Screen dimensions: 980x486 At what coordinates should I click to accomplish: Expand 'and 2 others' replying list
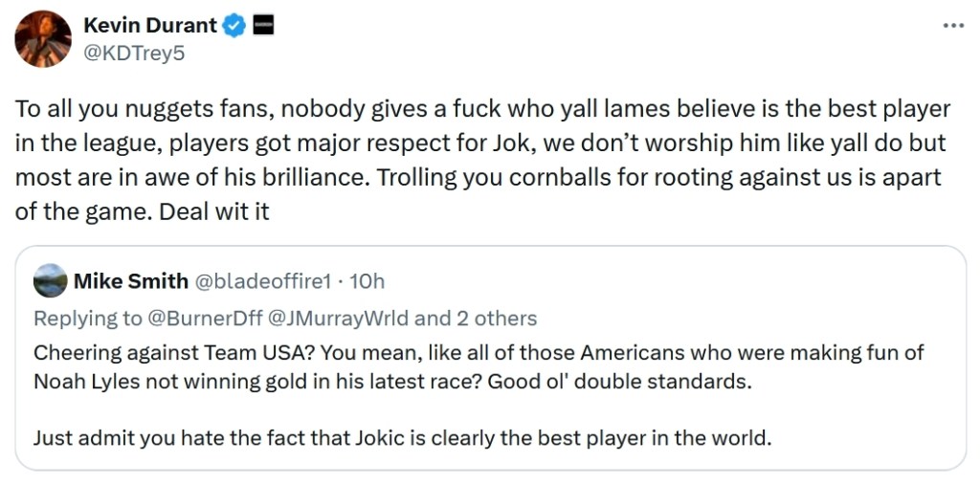coord(475,318)
